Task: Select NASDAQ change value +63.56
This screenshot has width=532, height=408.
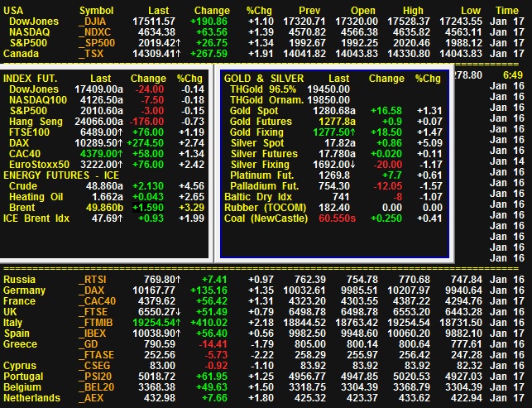Action: (x=212, y=32)
